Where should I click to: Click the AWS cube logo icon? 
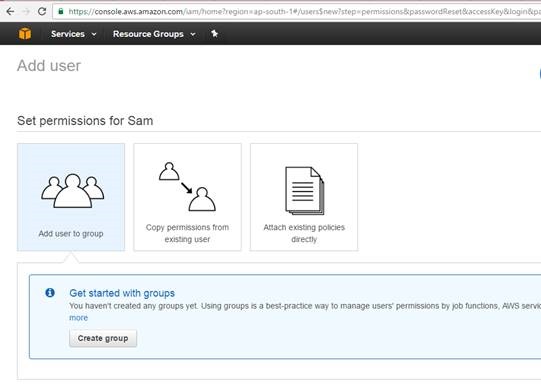(25, 34)
